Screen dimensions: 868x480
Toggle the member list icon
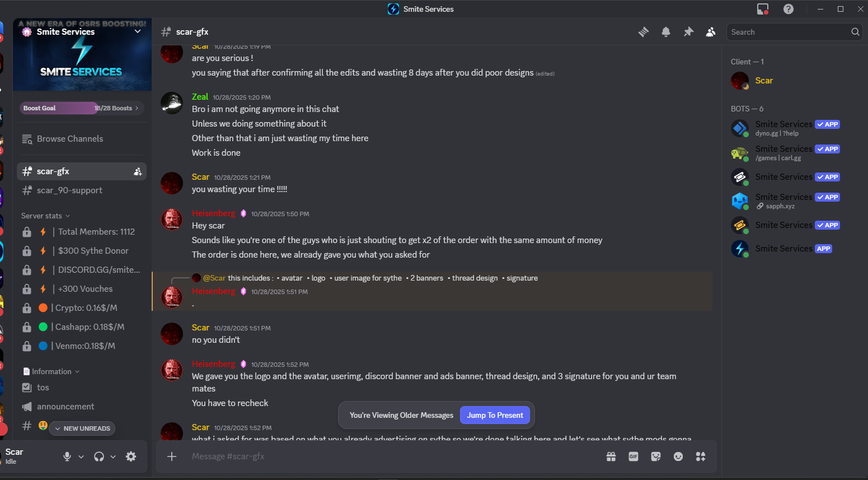711,32
